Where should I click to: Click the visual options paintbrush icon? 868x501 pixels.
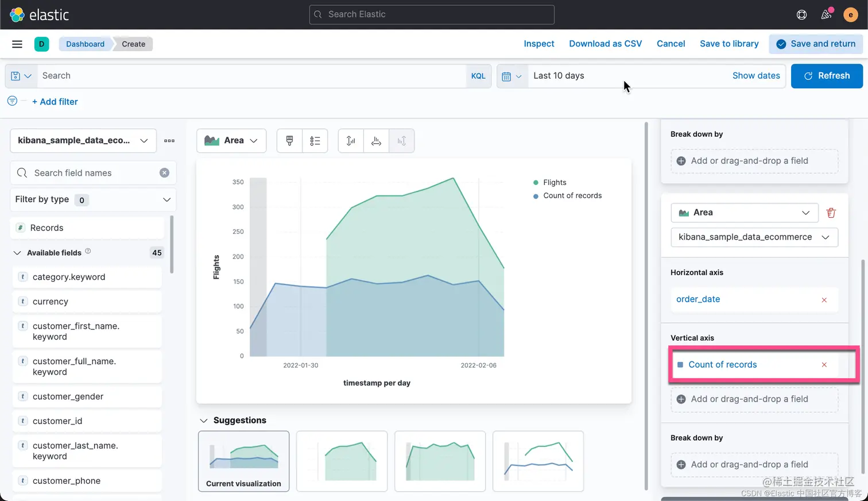(x=289, y=141)
